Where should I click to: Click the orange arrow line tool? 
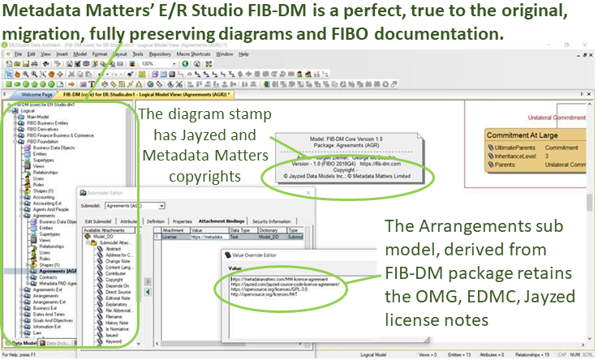point(71,84)
